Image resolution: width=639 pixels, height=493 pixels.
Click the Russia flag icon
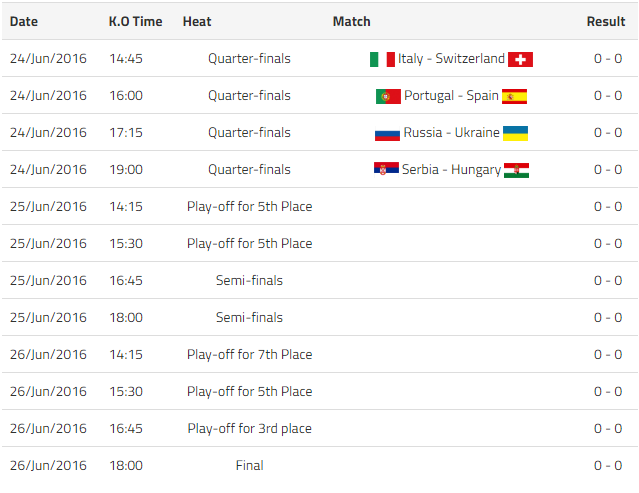click(x=387, y=133)
